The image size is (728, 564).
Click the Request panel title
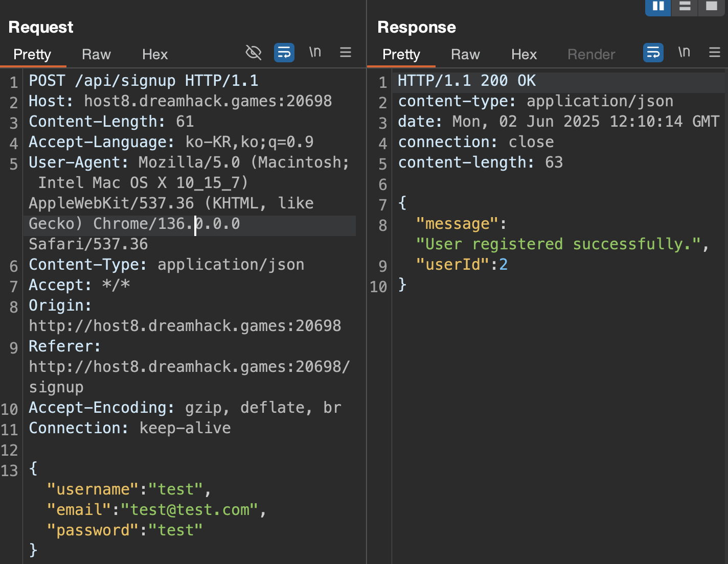41,27
